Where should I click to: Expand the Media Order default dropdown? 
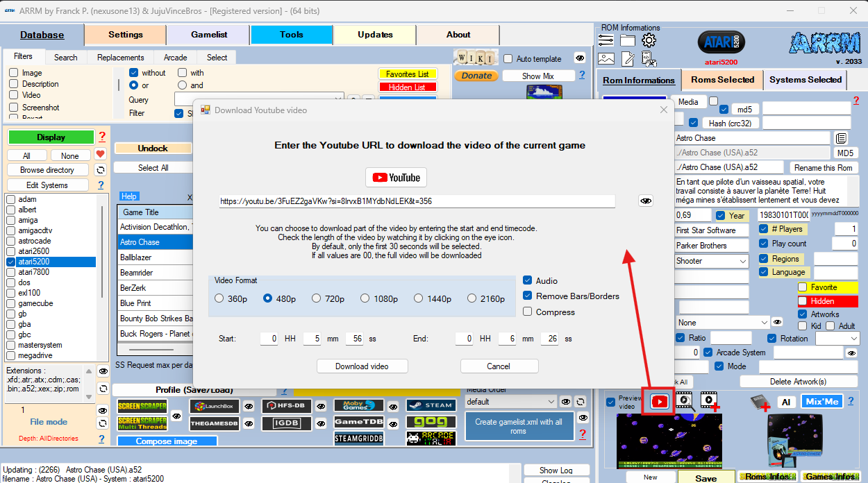coord(551,402)
